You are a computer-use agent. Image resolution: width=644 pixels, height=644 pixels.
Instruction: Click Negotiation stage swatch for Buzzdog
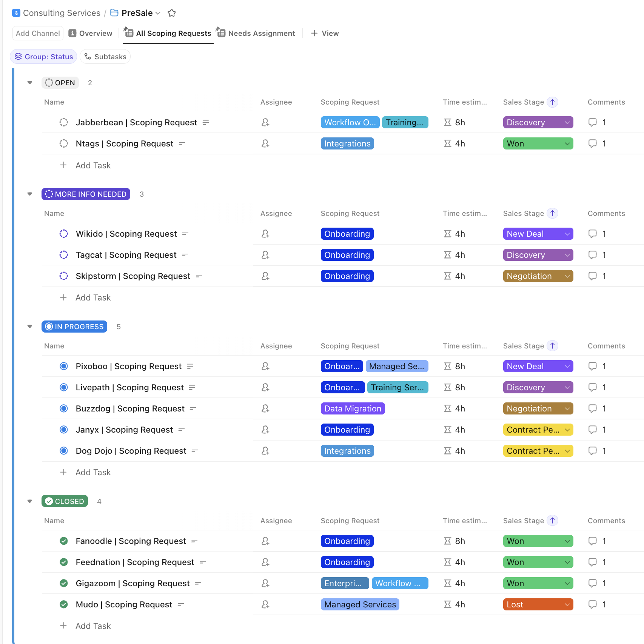(538, 408)
